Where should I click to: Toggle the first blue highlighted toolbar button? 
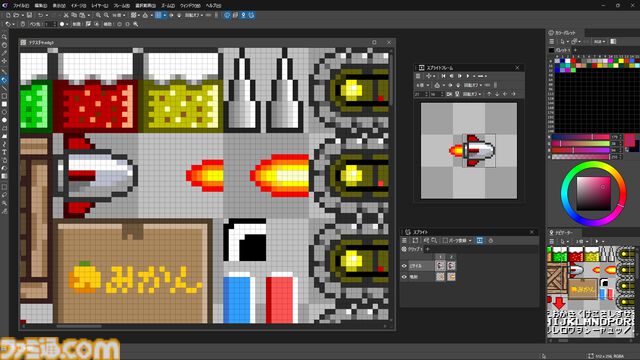227,15
